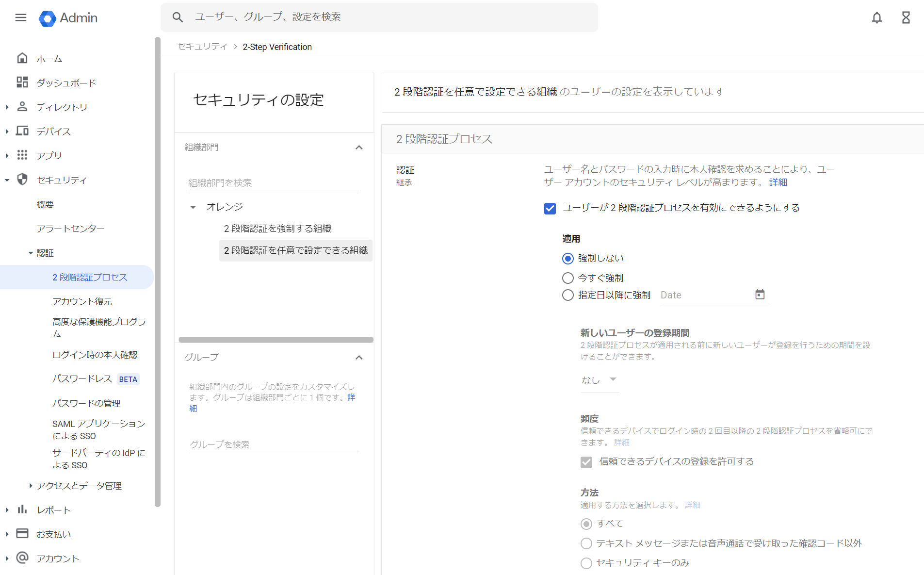
Task: Select the セキュリティ キーのみ radio option
Action: coord(586,563)
